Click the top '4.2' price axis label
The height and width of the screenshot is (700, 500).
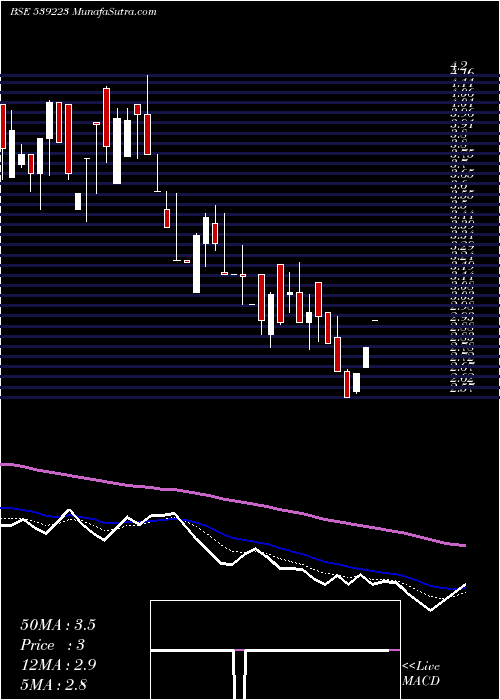pyautogui.click(x=460, y=65)
